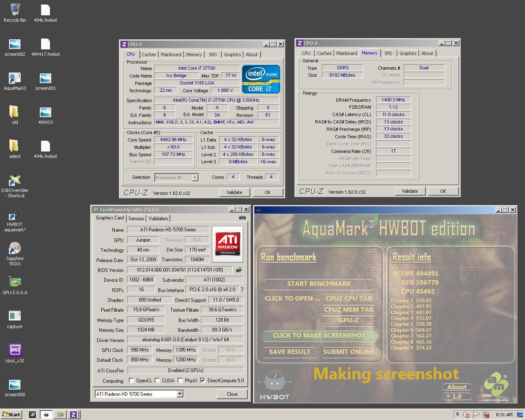Viewport: 525px width, 420px height.
Task: Uncheck the DirectCompute 5.0 checkbox
Action: pyautogui.click(x=203, y=381)
